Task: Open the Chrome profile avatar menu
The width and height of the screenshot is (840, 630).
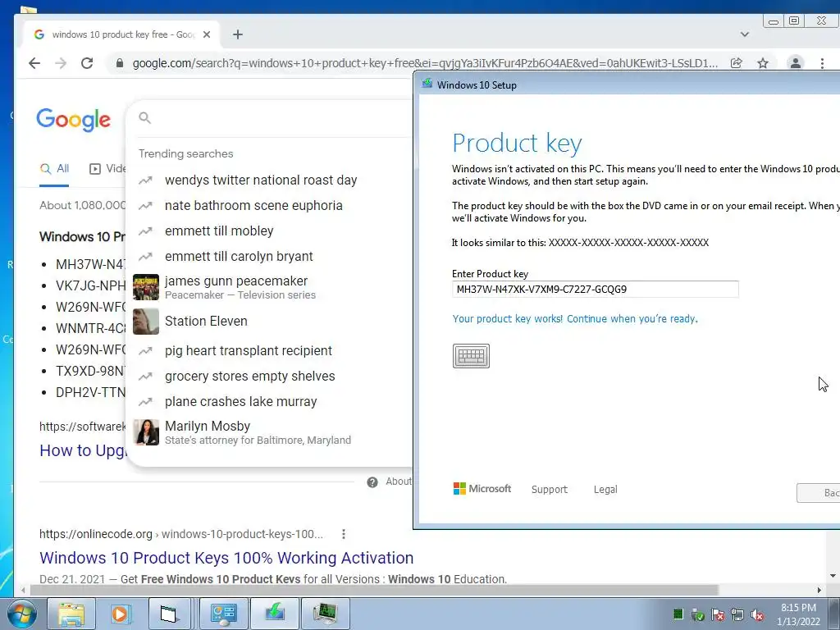Action: [x=796, y=63]
